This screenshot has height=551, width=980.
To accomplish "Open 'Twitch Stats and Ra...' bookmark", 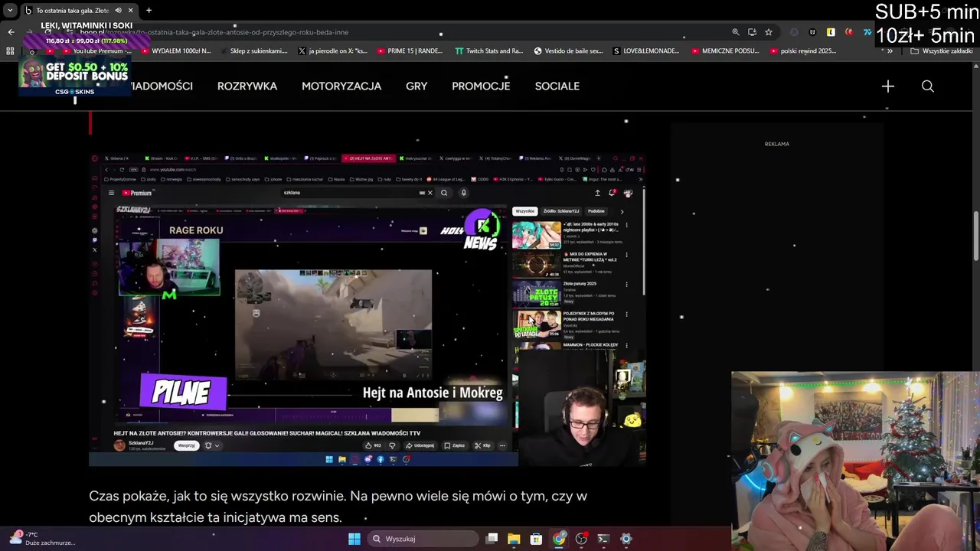I will coord(488,51).
